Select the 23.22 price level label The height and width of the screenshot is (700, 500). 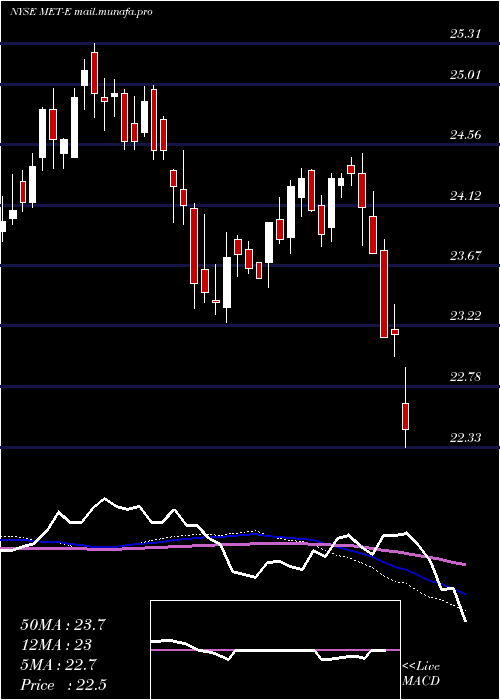[466, 316]
